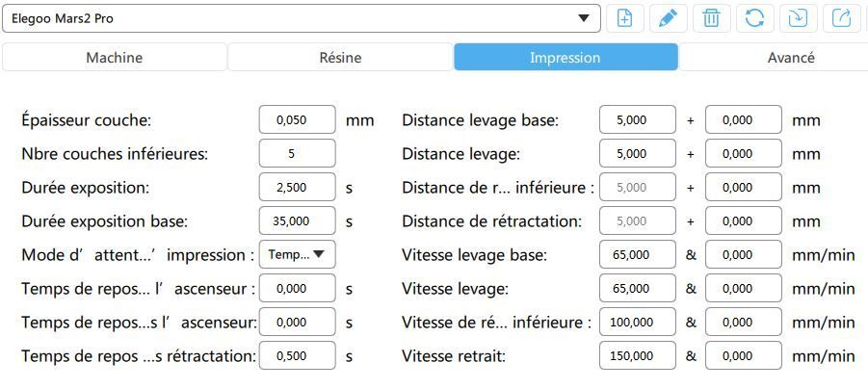868x389 pixels.
Task: Click the first Distance levage base field
Action: [x=637, y=120]
